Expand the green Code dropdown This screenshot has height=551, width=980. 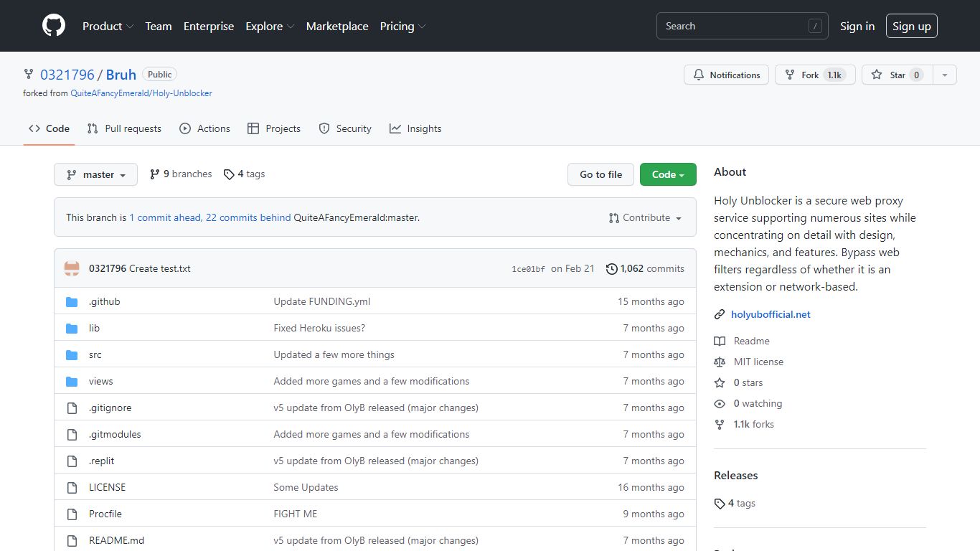(x=668, y=174)
